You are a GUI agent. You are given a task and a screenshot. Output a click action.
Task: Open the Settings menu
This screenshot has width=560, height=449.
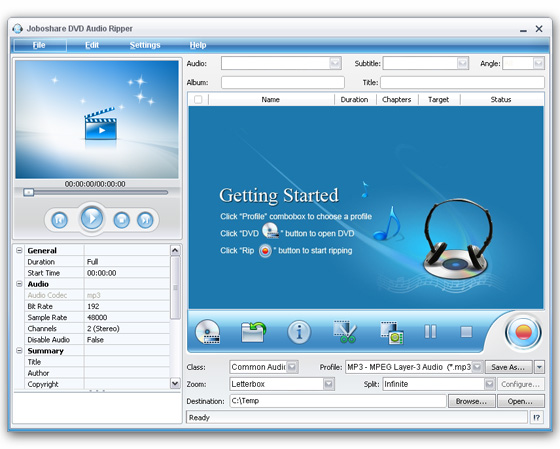pos(145,45)
